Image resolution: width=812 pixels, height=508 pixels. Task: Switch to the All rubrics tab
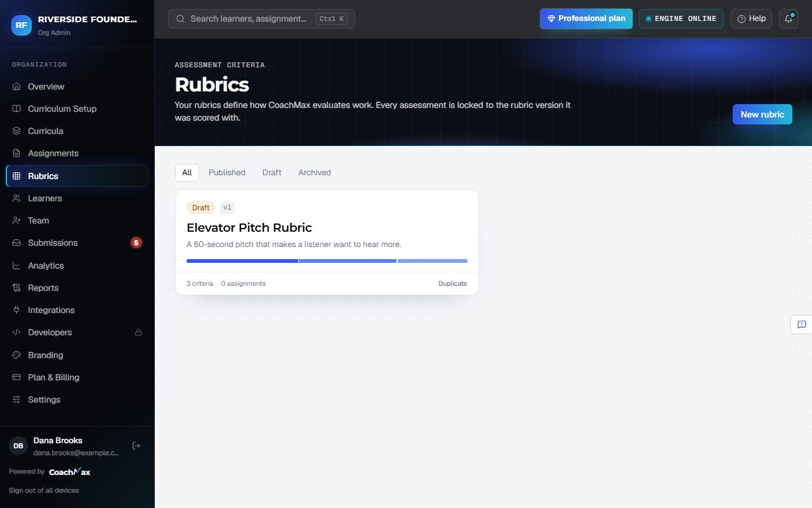tap(187, 172)
